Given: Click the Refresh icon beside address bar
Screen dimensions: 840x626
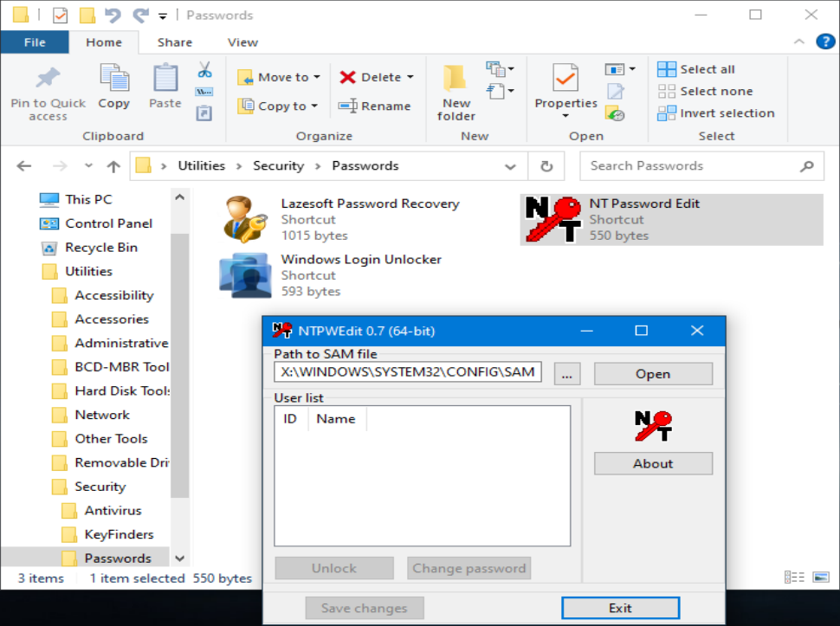Looking at the screenshot, I should point(546,166).
